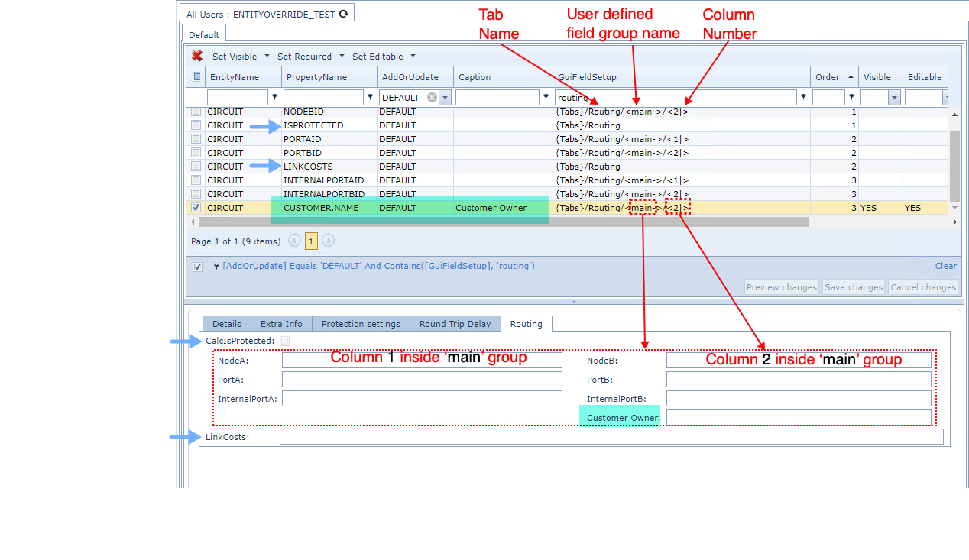Toggle the select-all checkbox in grid header
This screenshot has width=969, height=560.
[x=196, y=76]
